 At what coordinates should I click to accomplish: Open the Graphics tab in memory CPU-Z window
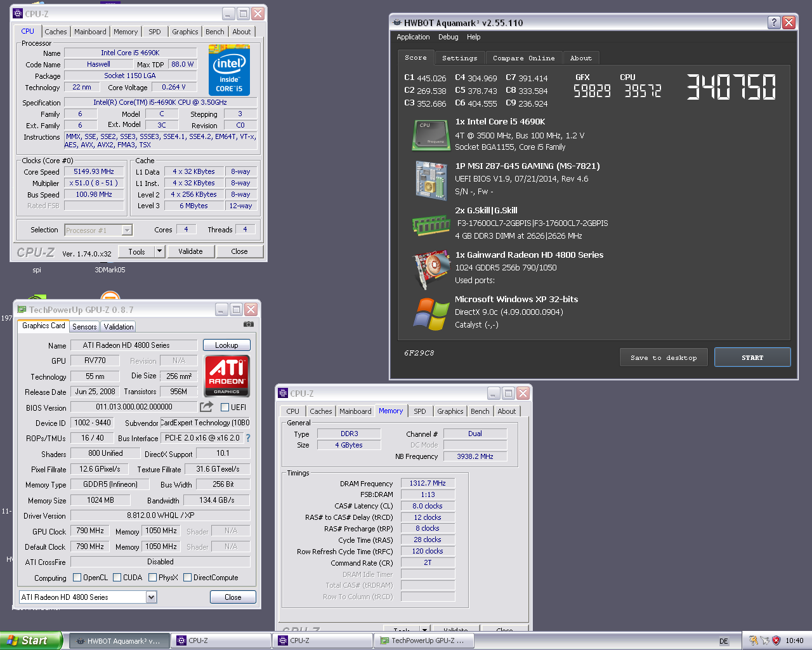click(450, 411)
